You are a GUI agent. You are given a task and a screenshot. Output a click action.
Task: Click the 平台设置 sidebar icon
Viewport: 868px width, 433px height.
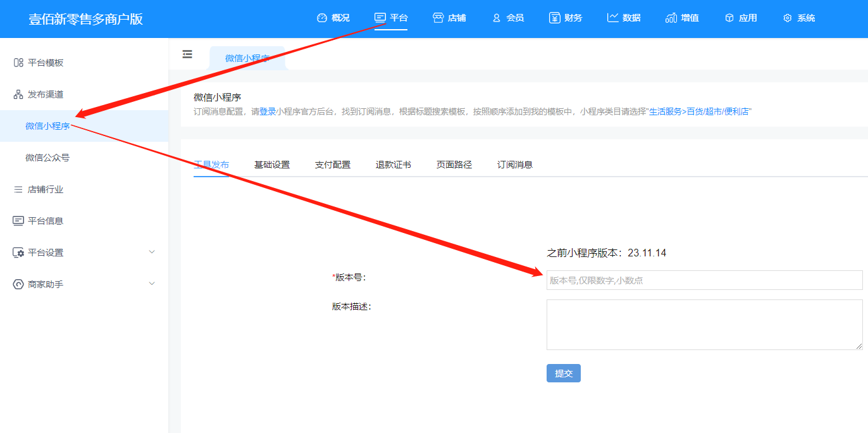[x=18, y=253]
